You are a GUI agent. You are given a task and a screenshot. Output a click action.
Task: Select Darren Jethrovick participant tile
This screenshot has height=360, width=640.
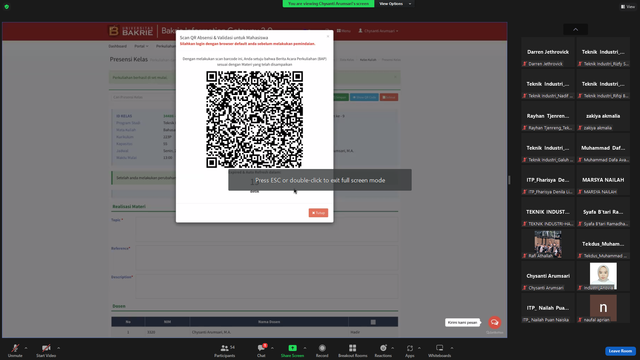[548, 52]
